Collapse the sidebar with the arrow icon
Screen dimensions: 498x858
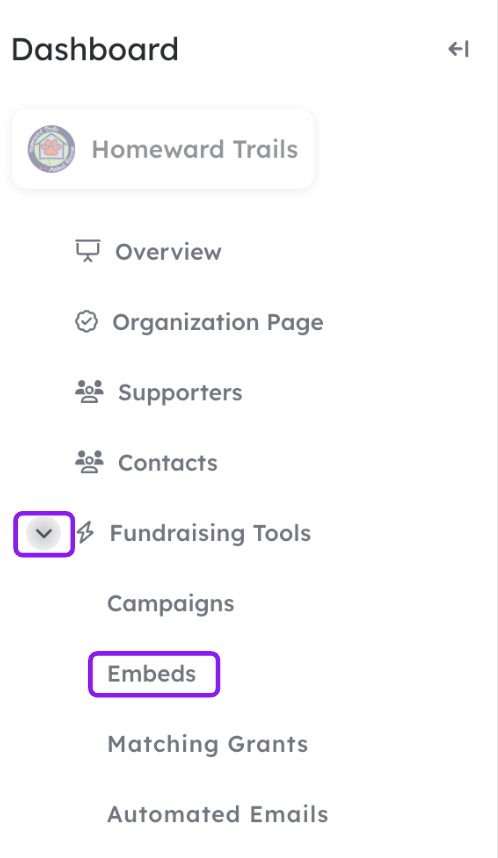[458, 49]
